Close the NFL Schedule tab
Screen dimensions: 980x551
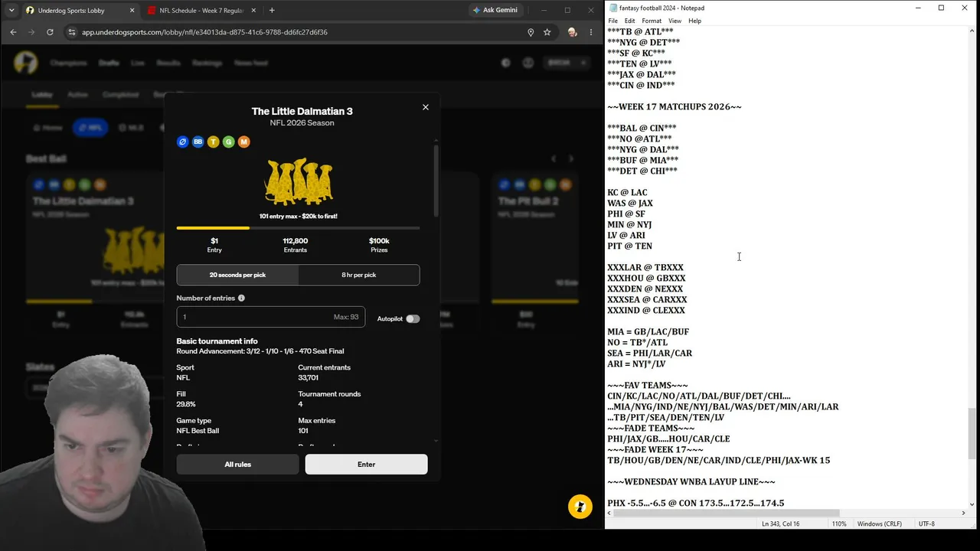(253, 10)
